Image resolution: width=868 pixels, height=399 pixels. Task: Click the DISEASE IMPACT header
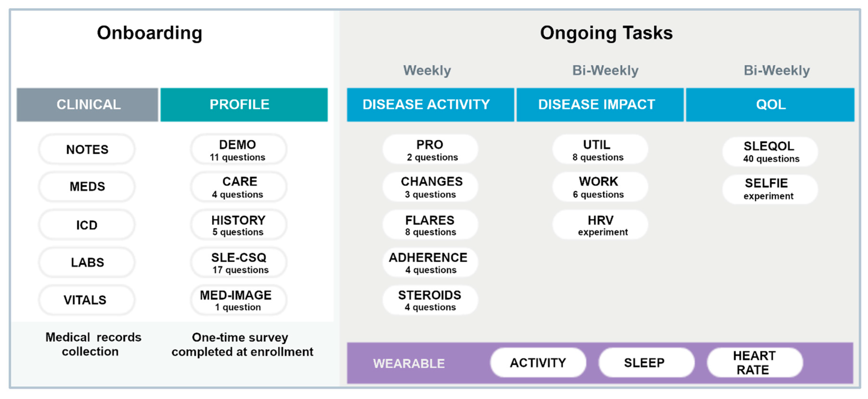tap(599, 105)
